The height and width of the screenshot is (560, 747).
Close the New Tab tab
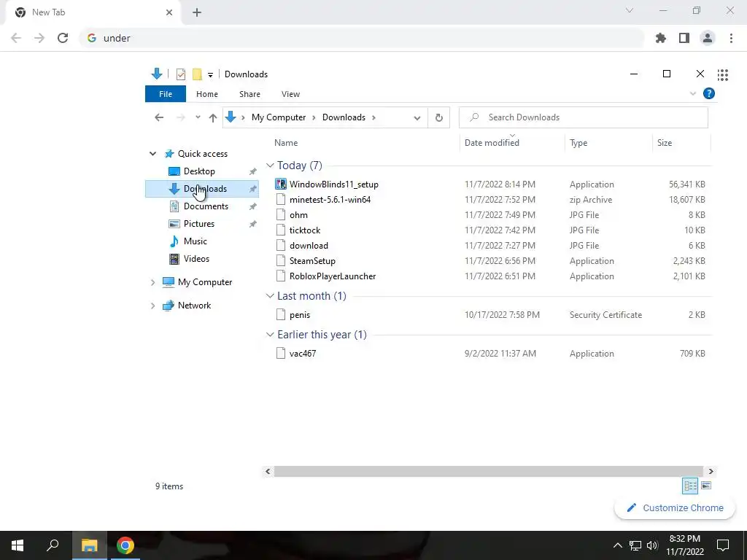[x=169, y=12]
